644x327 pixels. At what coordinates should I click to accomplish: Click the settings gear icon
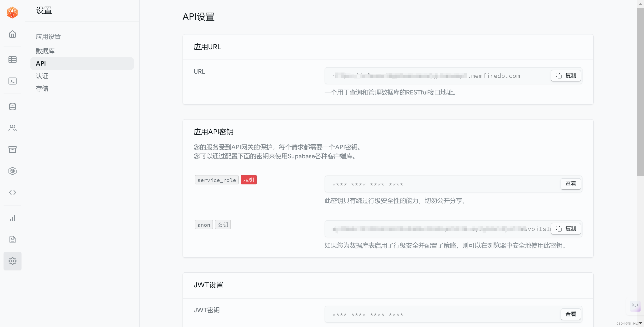point(12,261)
